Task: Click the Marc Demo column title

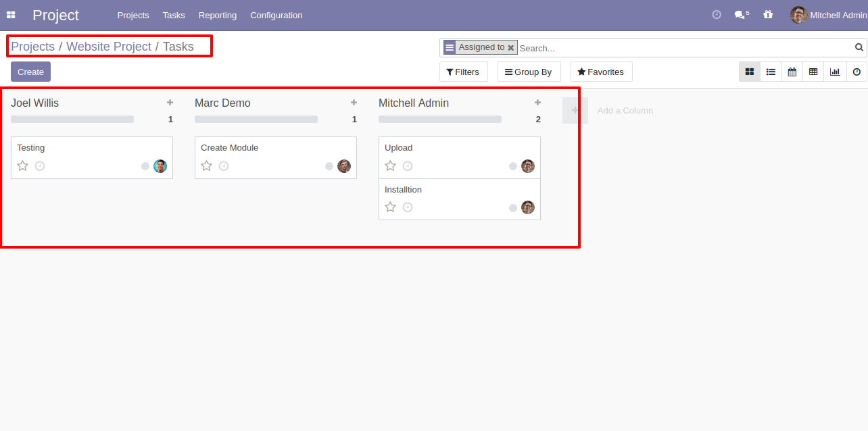Action: 222,103
